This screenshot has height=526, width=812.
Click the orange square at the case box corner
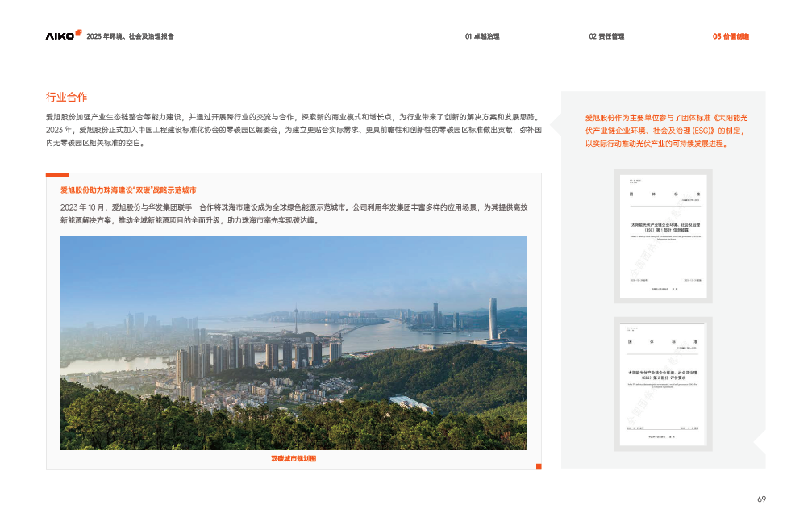539,466
